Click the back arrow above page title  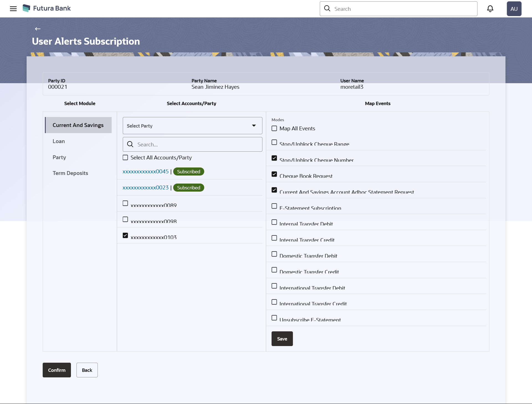point(38,29)
